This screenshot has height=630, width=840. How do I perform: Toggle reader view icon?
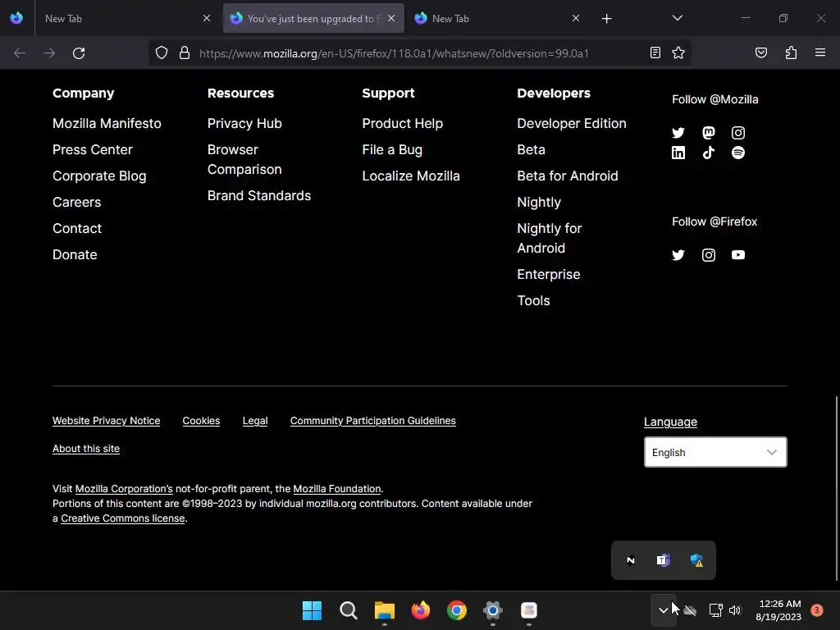point(655,52)
